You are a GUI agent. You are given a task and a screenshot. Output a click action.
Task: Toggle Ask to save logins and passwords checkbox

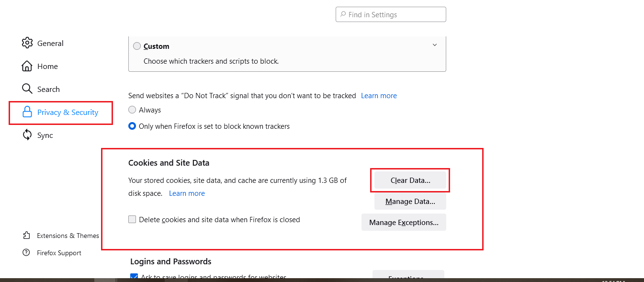coord(134,277)
